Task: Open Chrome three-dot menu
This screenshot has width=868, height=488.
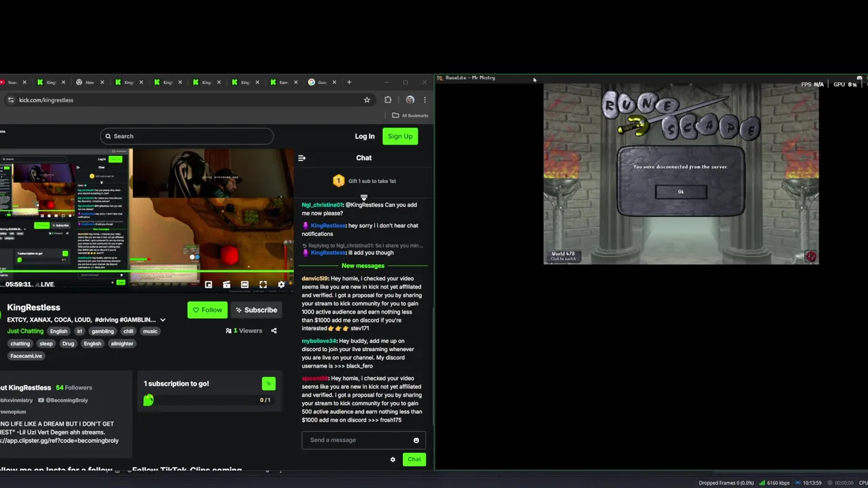Action: (425, 100)
